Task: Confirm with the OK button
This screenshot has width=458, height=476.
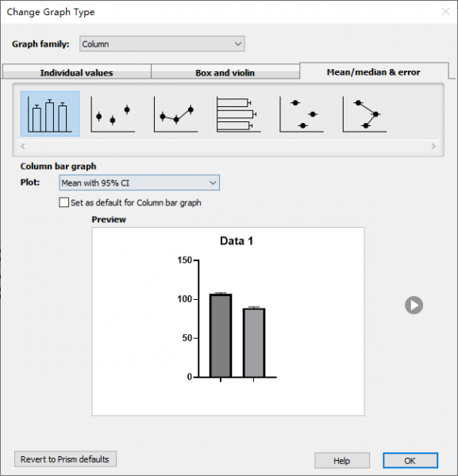Action: coord(410,460)
